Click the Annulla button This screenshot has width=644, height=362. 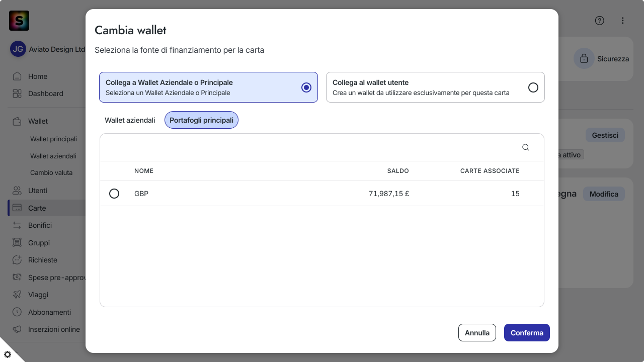tap(477, 333)
